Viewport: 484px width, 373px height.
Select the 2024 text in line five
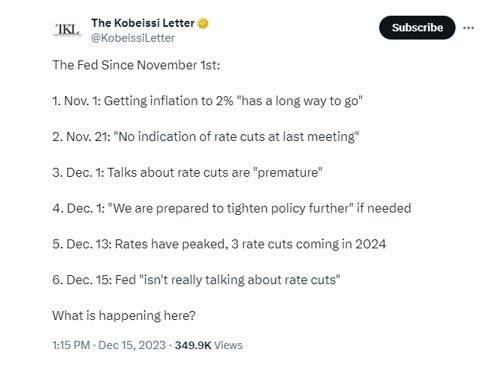tap(370, 244)
